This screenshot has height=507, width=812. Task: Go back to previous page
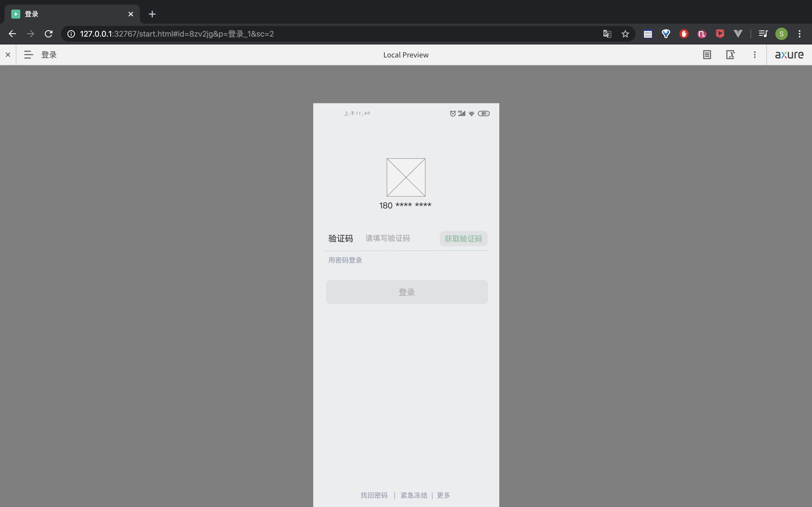click(x=12, y=34)
